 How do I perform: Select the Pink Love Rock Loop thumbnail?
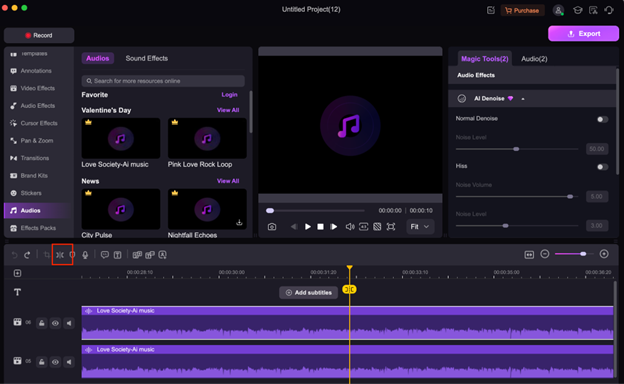207,138
